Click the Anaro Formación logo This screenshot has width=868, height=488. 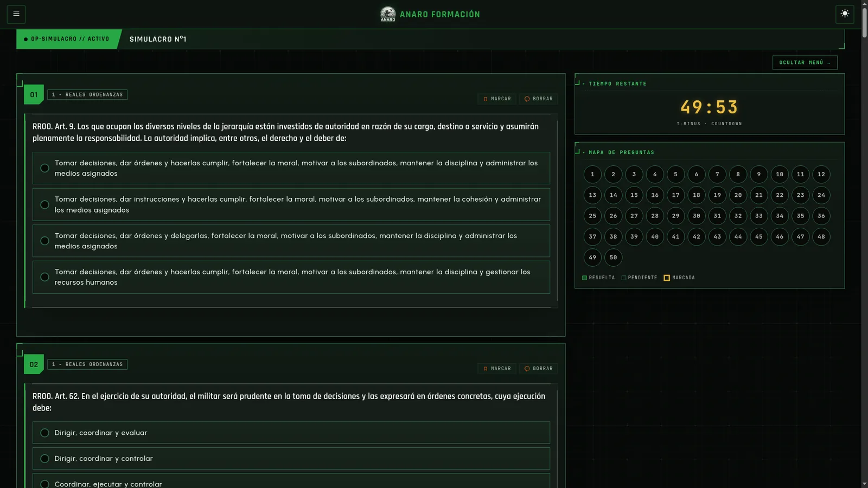(430, 14)
